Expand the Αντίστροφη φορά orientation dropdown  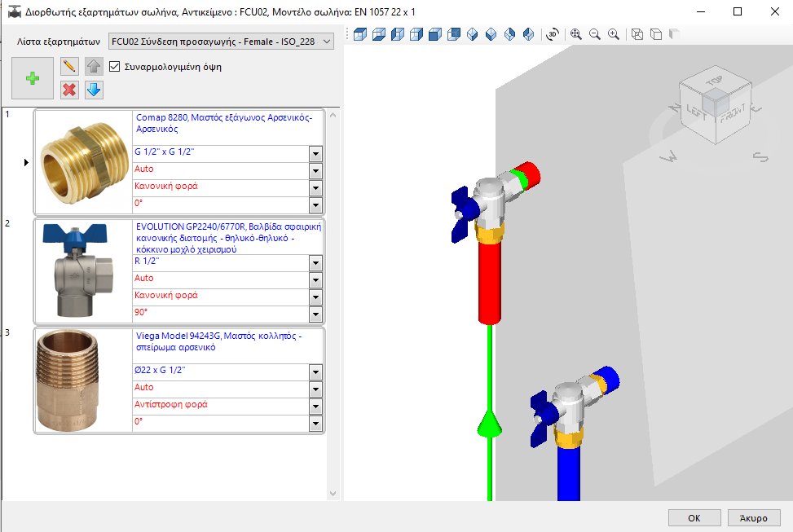pyautogui.click(x=317, y=405)
